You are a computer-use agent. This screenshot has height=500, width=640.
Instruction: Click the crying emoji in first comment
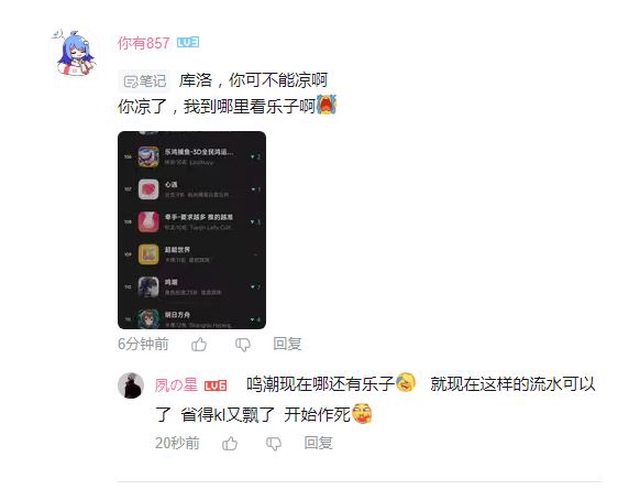tap(326, 105)
